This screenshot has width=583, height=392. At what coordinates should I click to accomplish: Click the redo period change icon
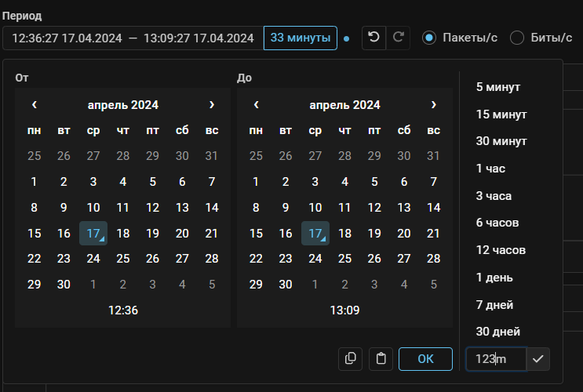pos(398,38)
